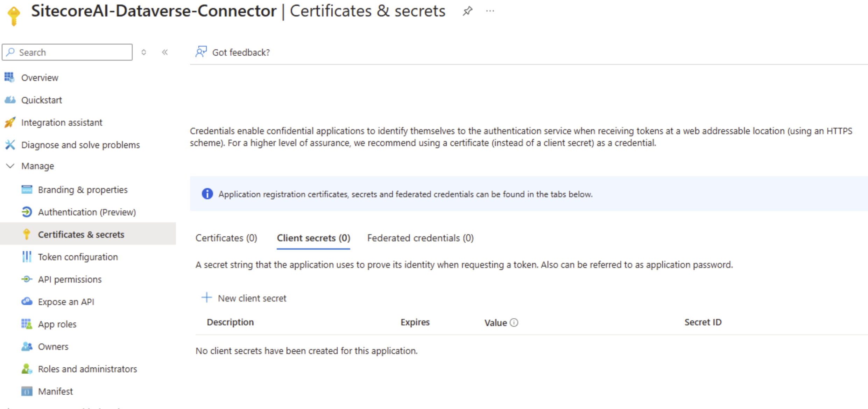Screen dimensions: 868x409
Task: Click the blue info icon in banner
Action: coord(207,194)
